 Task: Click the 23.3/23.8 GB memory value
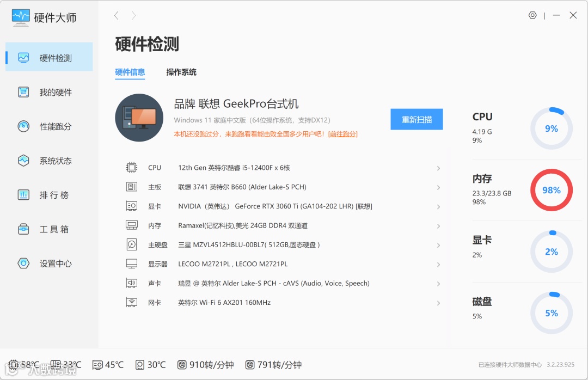pos(492,193)
